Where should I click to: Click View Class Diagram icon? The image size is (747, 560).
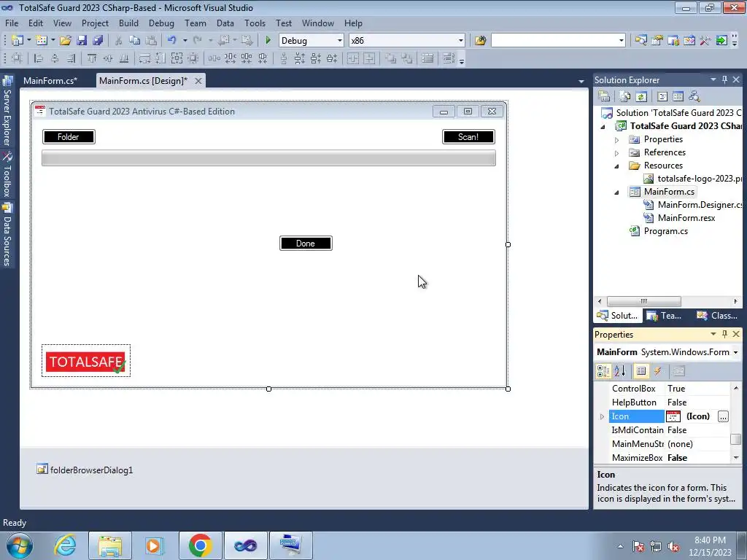click(694, 97)
